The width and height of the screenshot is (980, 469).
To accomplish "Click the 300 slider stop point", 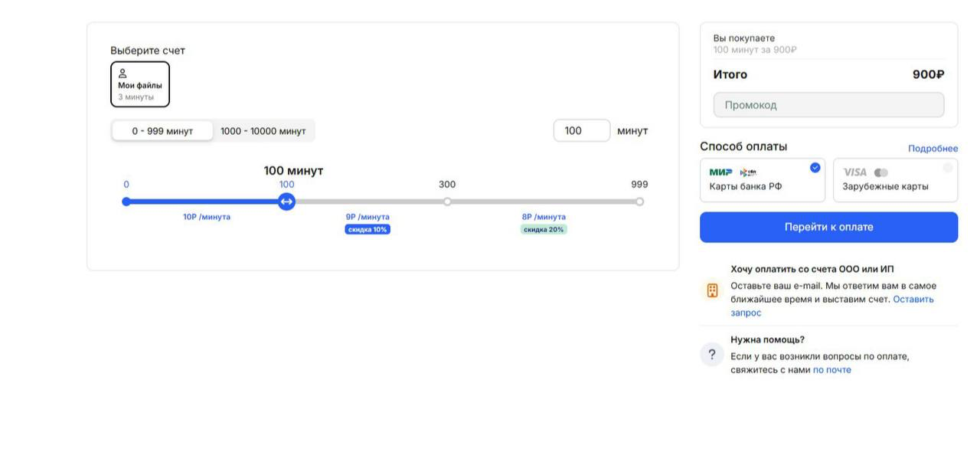I will 447,202.
